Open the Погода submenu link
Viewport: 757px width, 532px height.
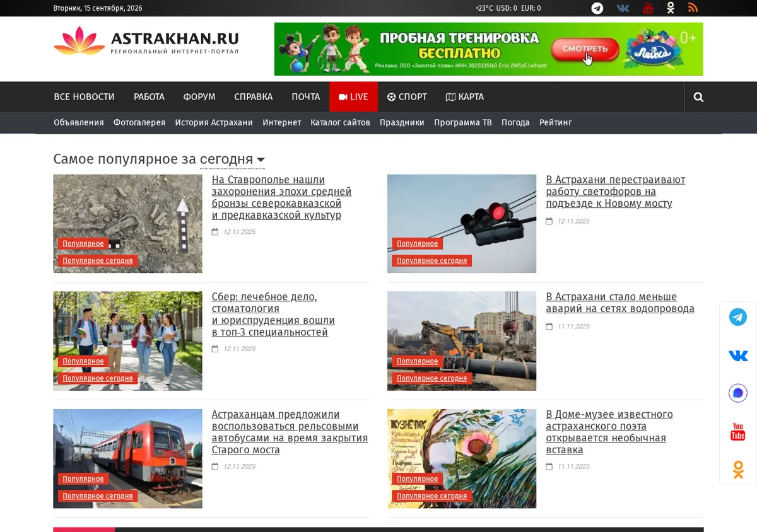515,122
